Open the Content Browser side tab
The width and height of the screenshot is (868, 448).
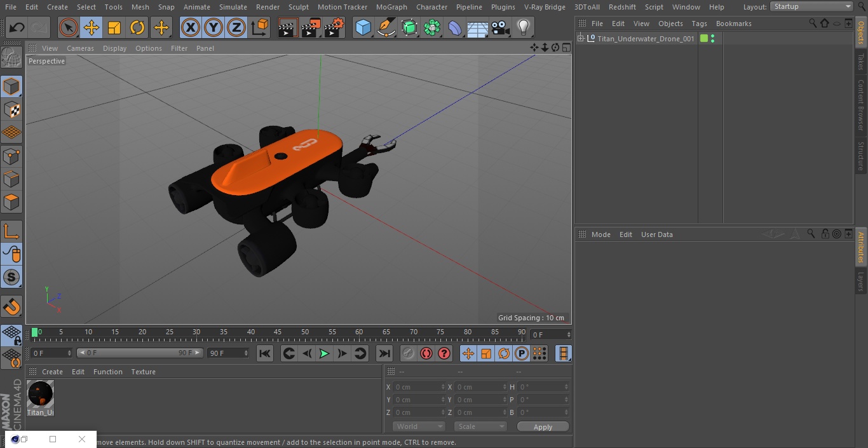(861, 105)
